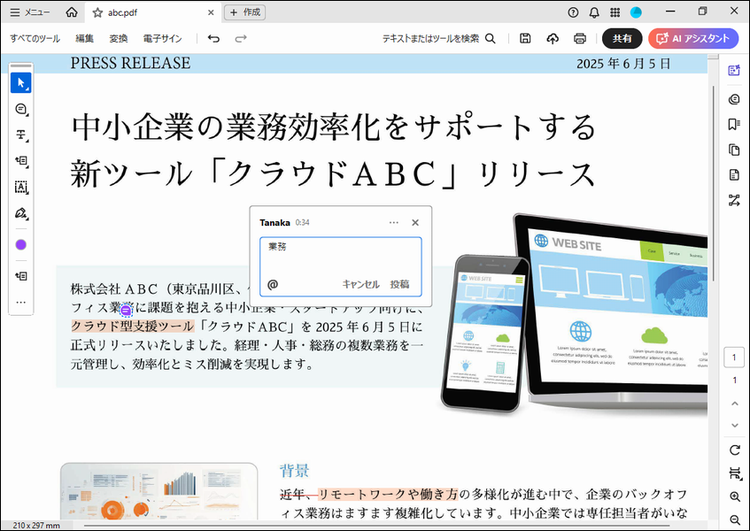Click the highlighted text クラウド型支援ツール
750x531 pixels.
(x=133, y=327)
